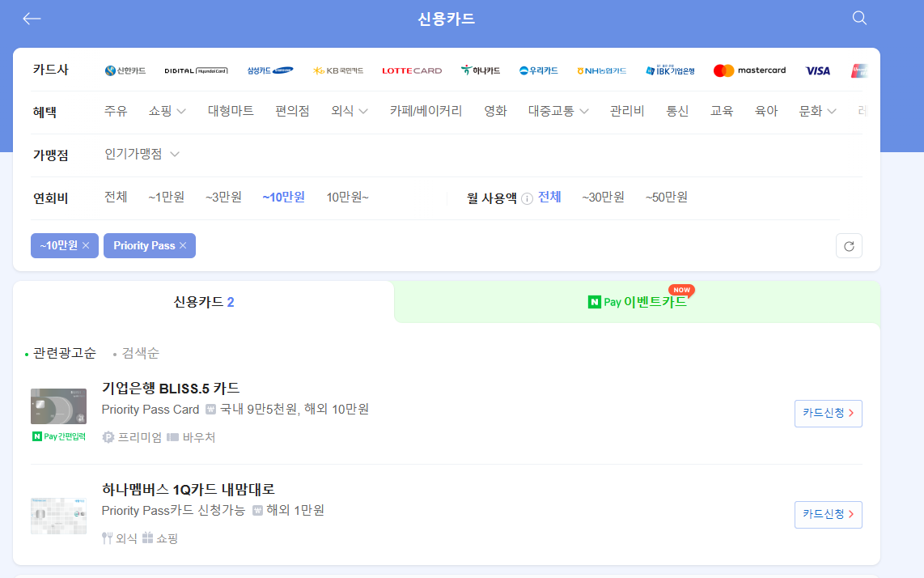Select the 교육 benefit filter
This screenshot has height=578, width=924.
722,111
